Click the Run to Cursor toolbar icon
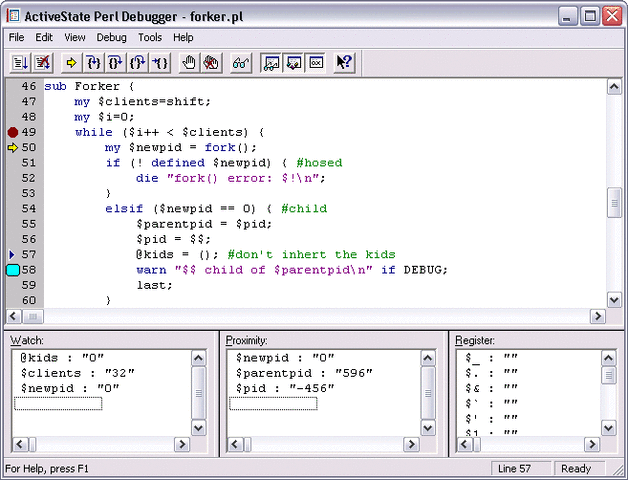The image size is (628, 480). tap(160, 63)
